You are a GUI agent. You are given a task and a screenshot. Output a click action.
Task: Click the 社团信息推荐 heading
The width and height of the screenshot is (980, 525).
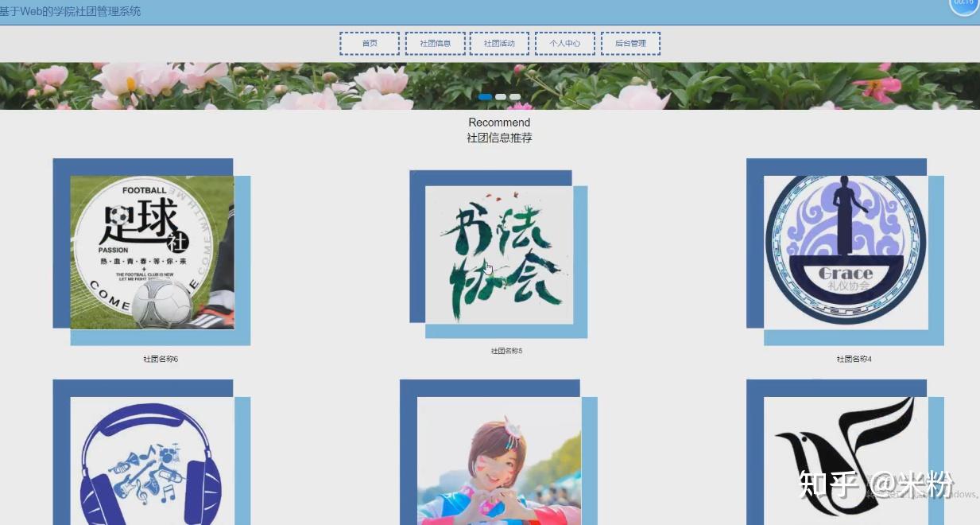(499, 138)
